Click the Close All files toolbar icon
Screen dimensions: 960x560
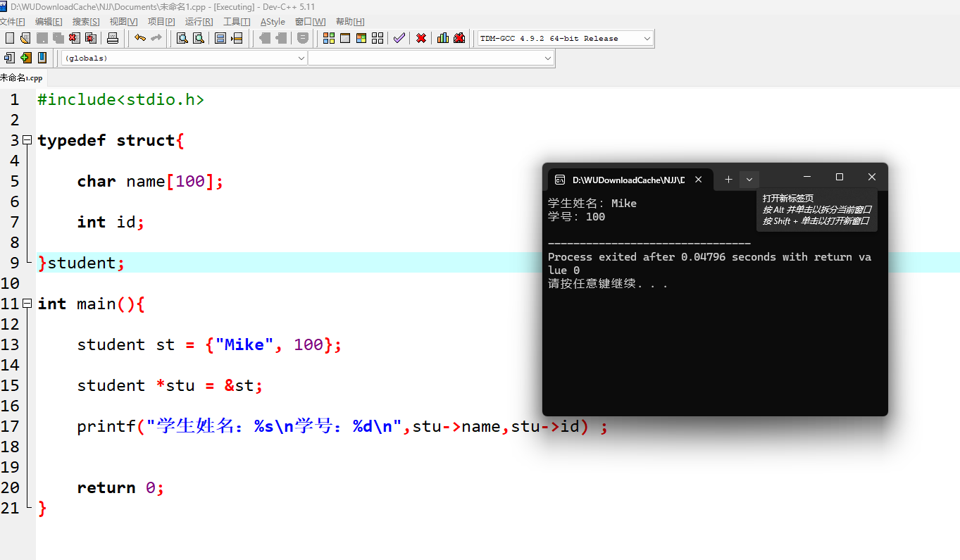pyautogui.click(x=91, y=38)
